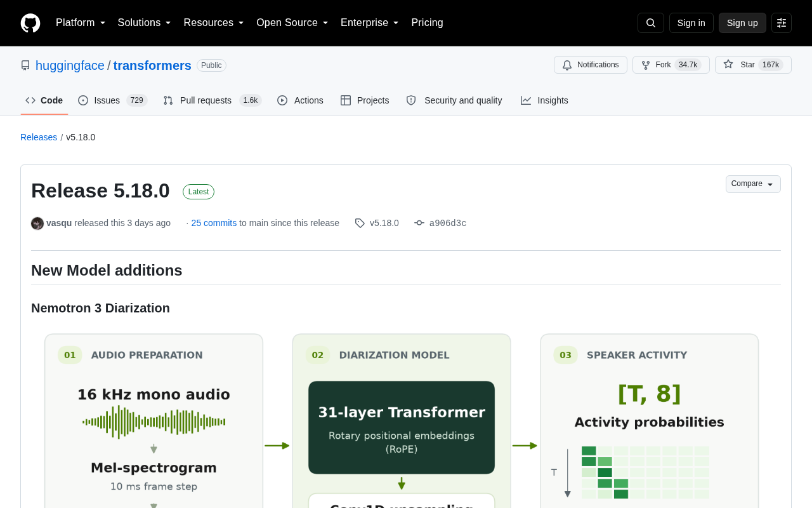Click vasqu's avatar image
The image size is (812, 508).
coord(37,224)
